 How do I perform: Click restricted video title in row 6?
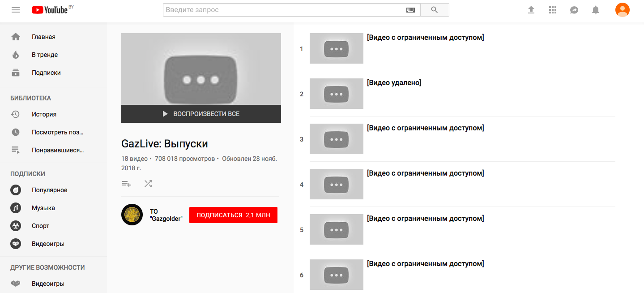[426, 264]
